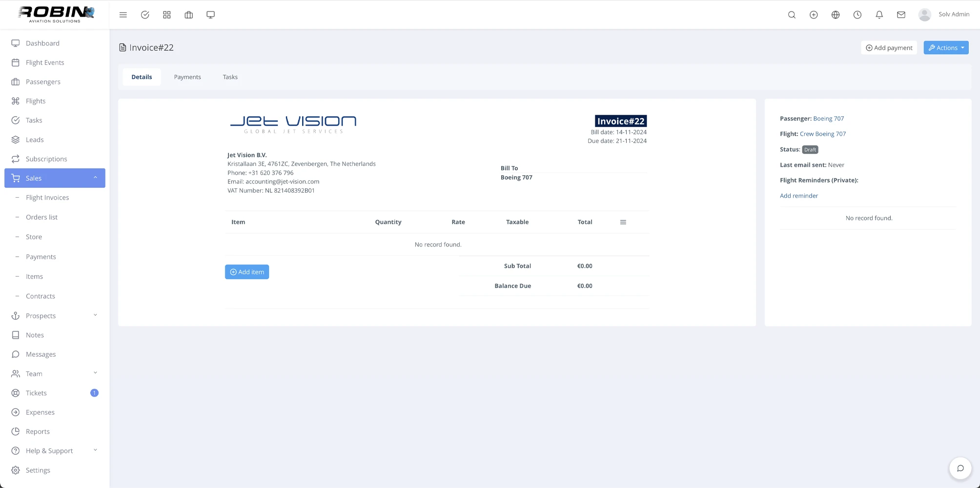This screenshot has width=980, height=488.
Task: Click the globe language icon
Action: pos(836,15)
